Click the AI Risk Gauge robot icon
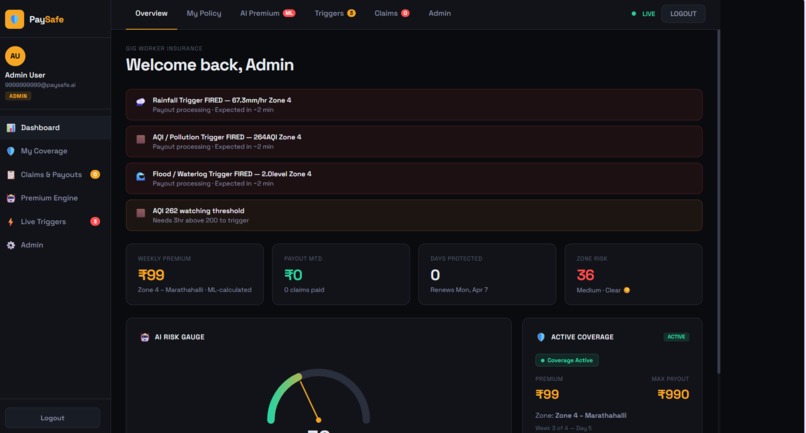Viewport: 806px width, 433px height. [x=145, y=337]
